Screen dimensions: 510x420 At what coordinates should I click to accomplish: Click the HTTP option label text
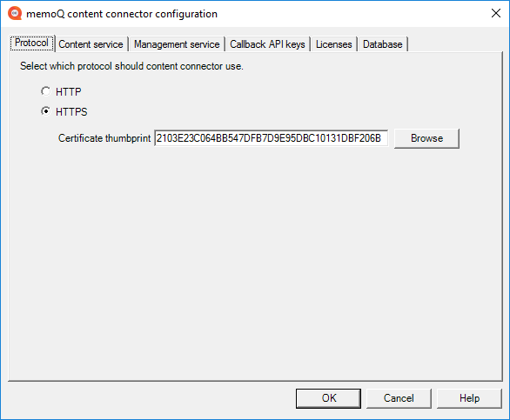[x=68, y=92]
